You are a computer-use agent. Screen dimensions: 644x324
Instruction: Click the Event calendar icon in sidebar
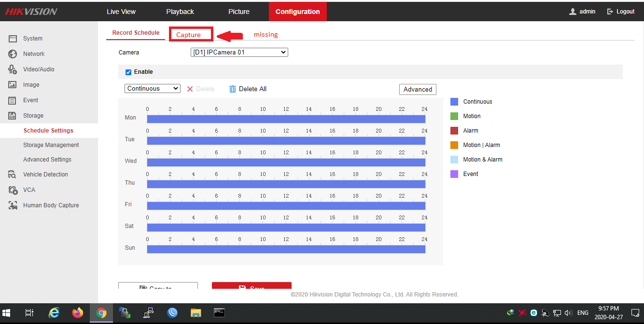[13, 100]
